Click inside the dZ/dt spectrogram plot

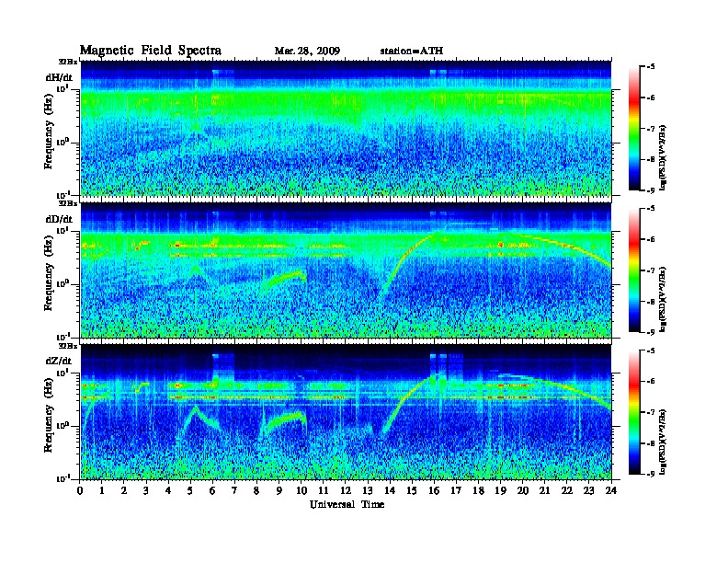(x=346, y=412)
